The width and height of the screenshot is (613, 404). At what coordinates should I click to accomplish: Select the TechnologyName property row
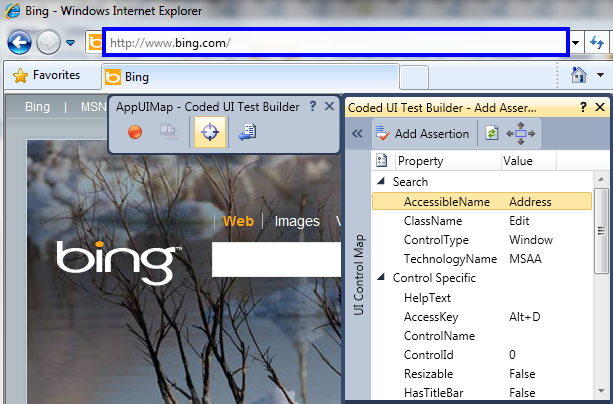click(x=482, y=259)
